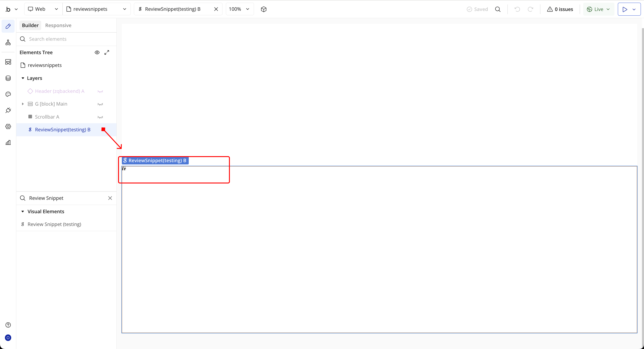Open the Data tab database icon

(8, 78)
